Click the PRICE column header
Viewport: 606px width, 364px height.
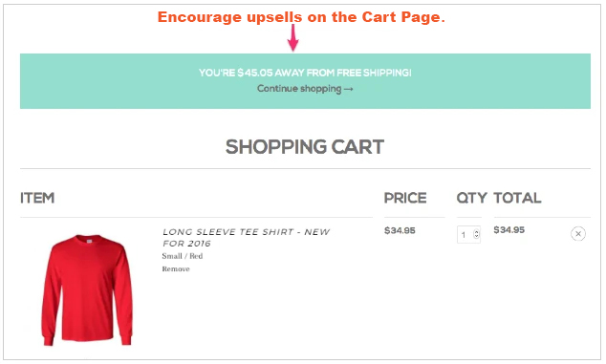405,198
